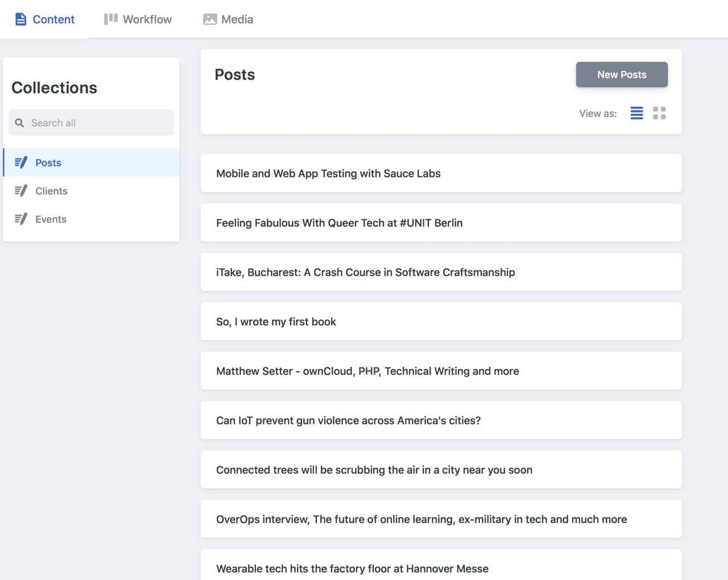Open the Workflow tab
728x580 pixels.
coord(147,19)
